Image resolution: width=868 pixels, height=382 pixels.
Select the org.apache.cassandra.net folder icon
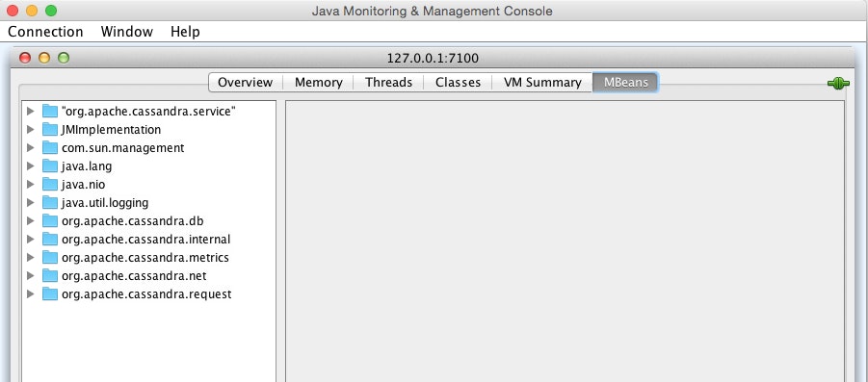50,275
